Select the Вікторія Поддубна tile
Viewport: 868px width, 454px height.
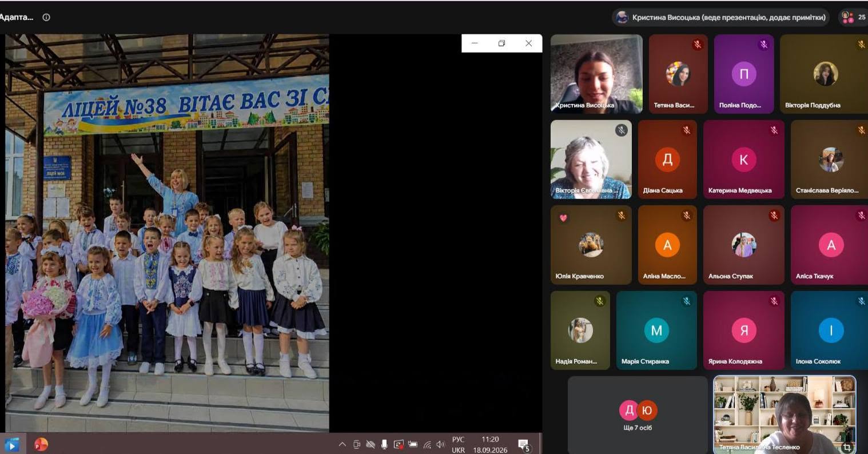(x=824, y=74)
